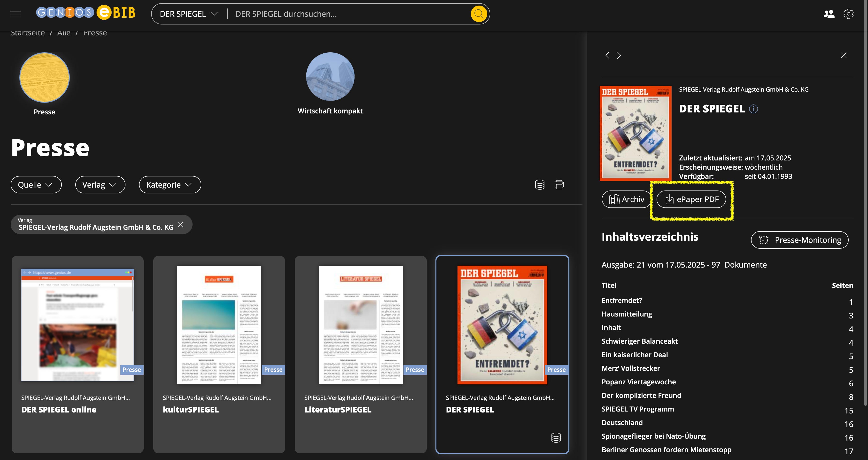Select the Presse category circle
The image size is (868, 460).
pyautogui.click(x=45, y=77)
